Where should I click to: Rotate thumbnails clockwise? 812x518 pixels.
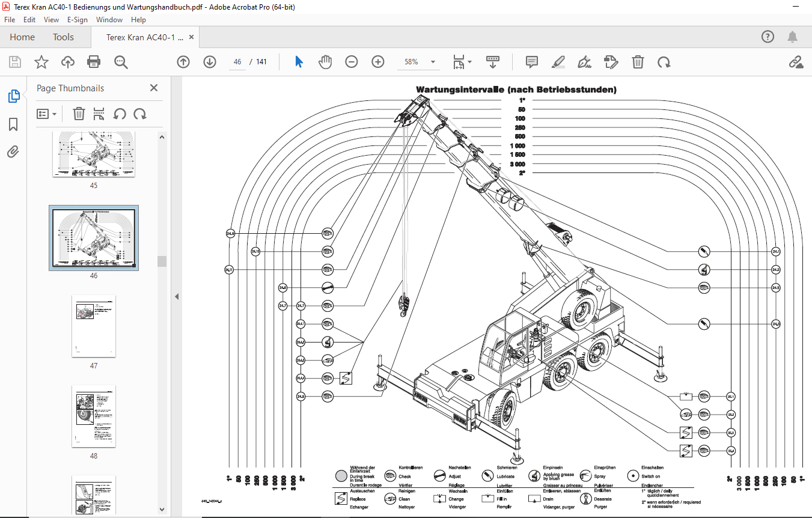pos(140,114)
